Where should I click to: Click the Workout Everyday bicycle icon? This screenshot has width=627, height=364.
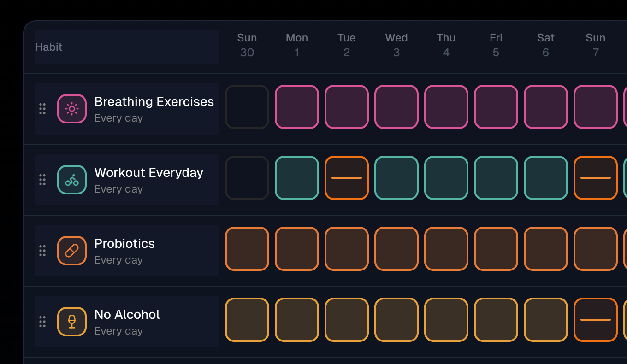72,180
